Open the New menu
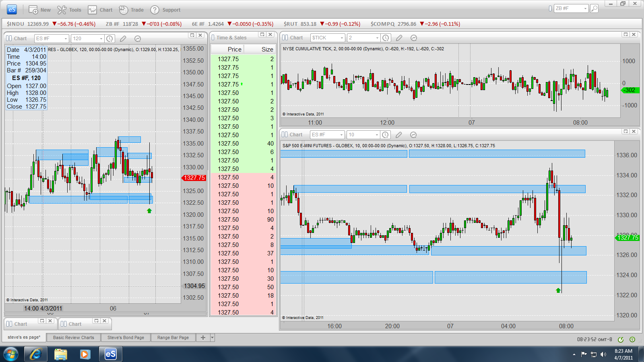 coord(39,10)
